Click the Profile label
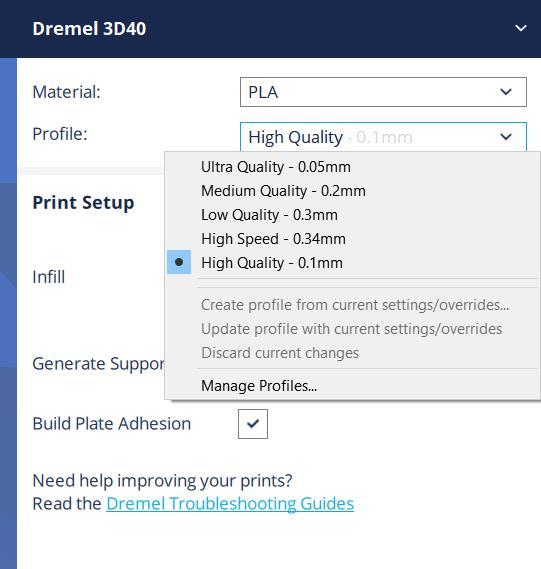541x569 pixels. [x=60, y=134]
